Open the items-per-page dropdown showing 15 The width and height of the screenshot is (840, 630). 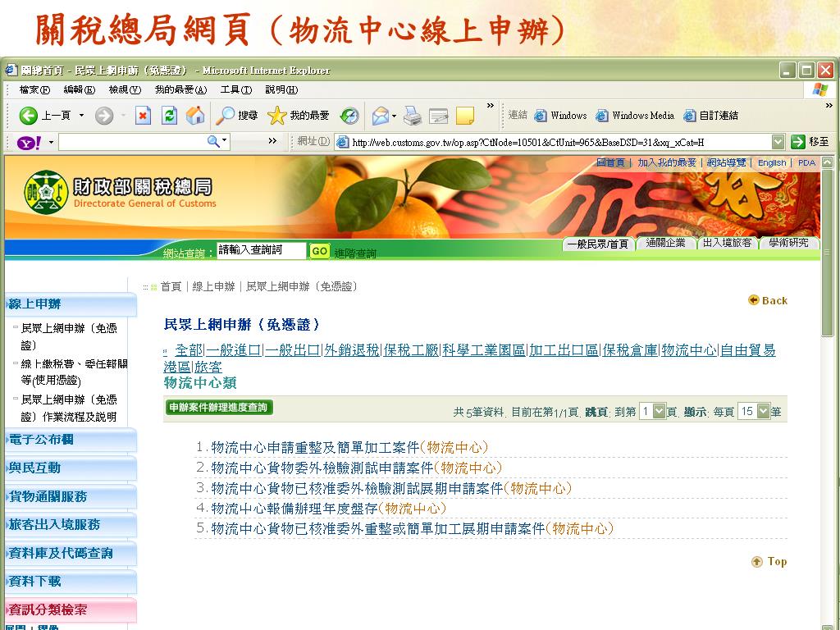(764, 411)
